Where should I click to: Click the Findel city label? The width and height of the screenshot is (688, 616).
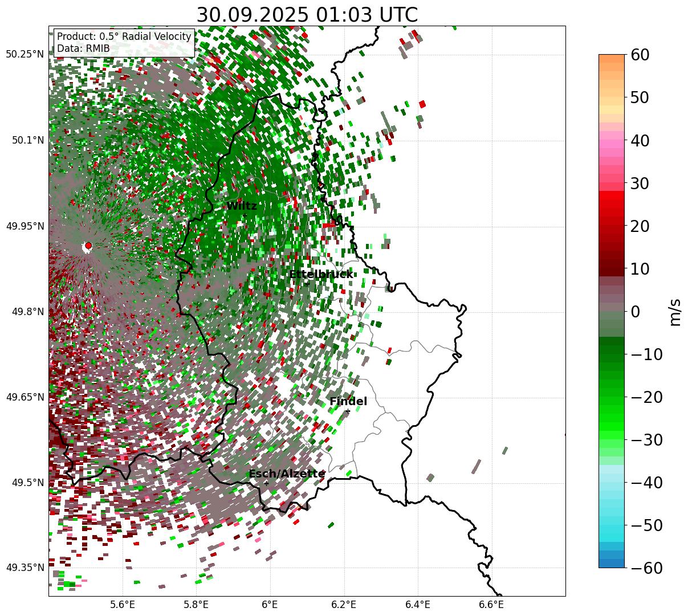(348, 402)
